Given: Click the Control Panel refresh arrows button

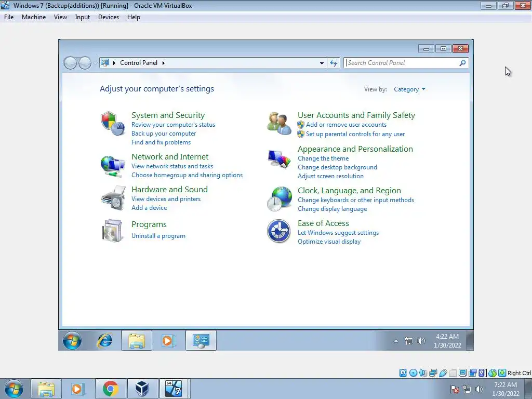Looking at the screenshot, I should click(x=334, y=63).
